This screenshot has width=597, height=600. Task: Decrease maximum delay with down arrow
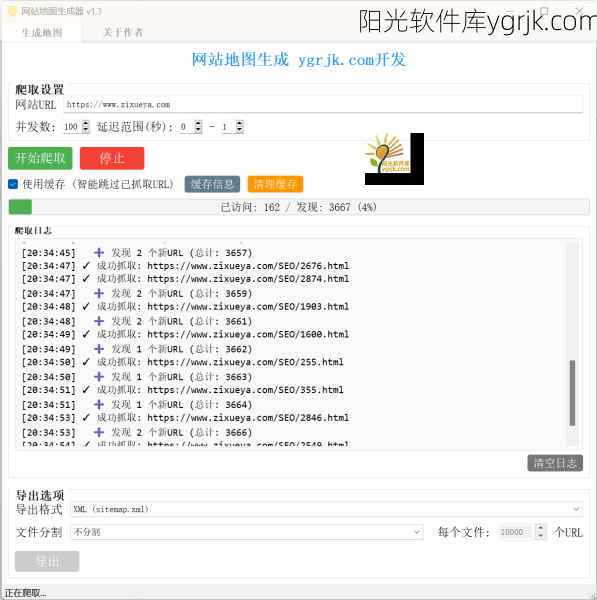point(240,130)
